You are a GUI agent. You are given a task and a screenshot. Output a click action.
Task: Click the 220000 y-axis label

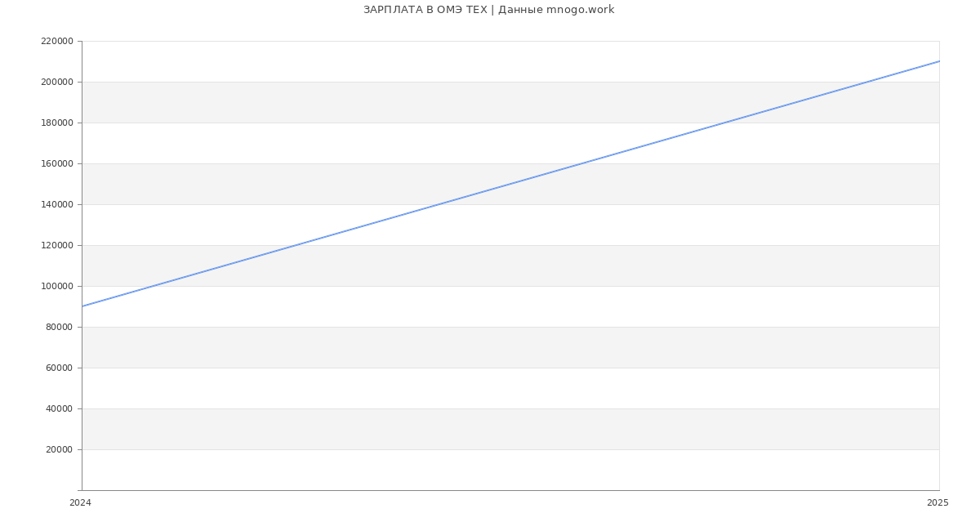click(x=56, y=41)
